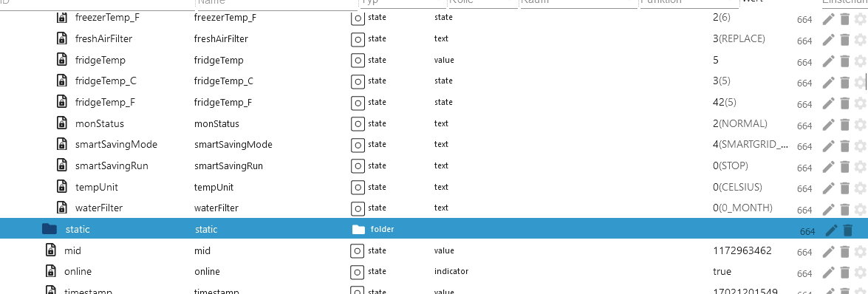This screenshot has height=294, width=868.
Task: Open settings gear for online
Action: [x=860, y=273]
